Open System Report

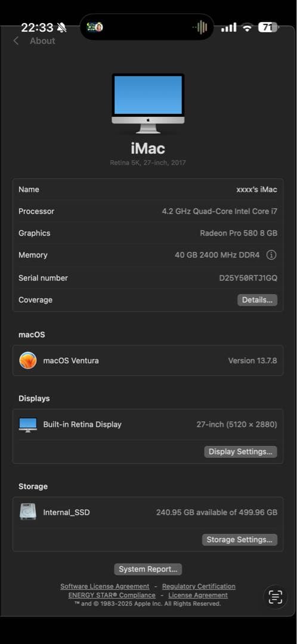pos(148,569)
